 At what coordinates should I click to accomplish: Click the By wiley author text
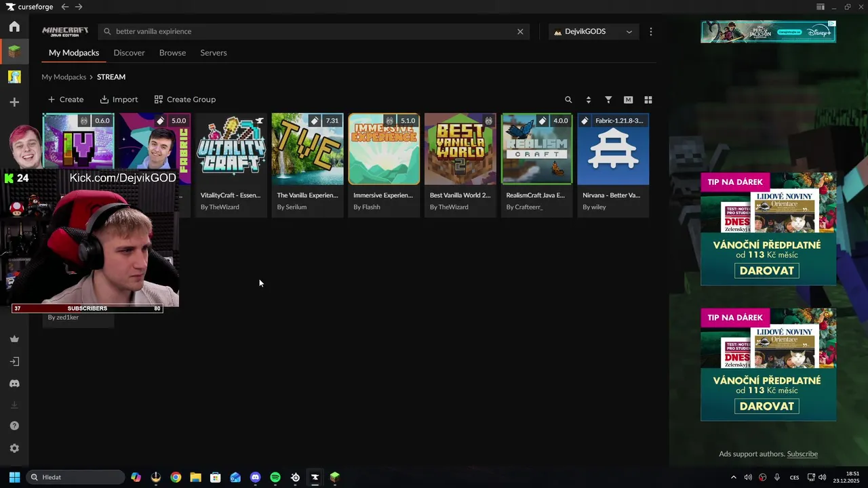595,207
